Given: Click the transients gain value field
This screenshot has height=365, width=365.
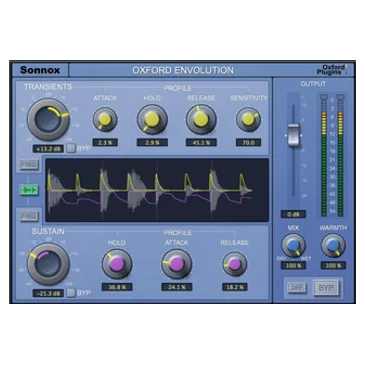Looking at the screenshot, I should pyautogui.click(x=48, y=149).
